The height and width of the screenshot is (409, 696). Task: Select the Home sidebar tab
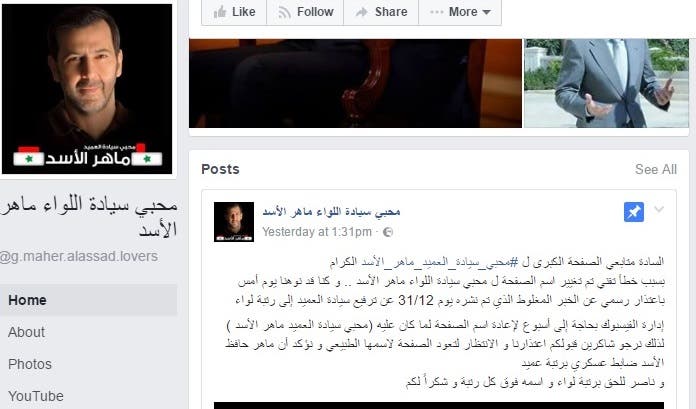pos(88,300)
